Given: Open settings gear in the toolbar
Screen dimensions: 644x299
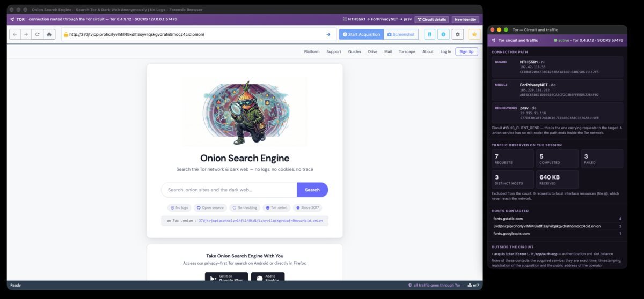Looking at the screenshot, I should pos(457,34).
